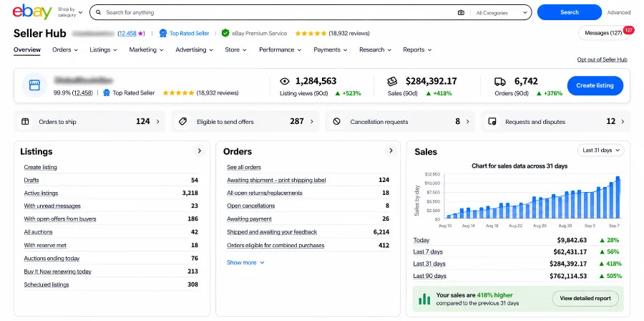Click the arrow next to Cancellation requests 8
The height and width of the screenshot is (321, 644).
tap(467, 122)
